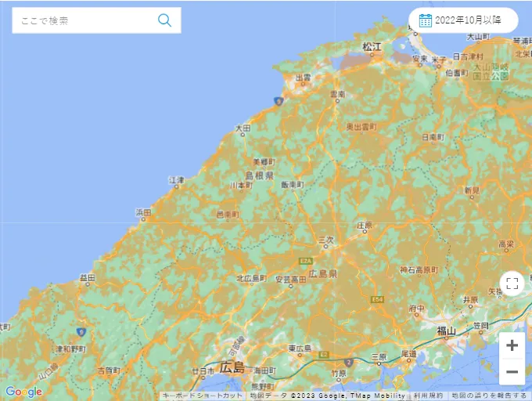532x401 pixels.
Task: Click the 三原 city label
Action: 379,357
